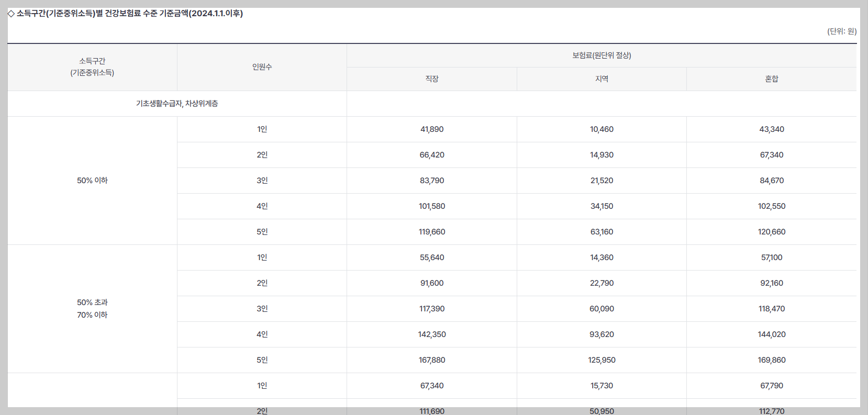Click the '직장' sub-header

coord(432,79)
